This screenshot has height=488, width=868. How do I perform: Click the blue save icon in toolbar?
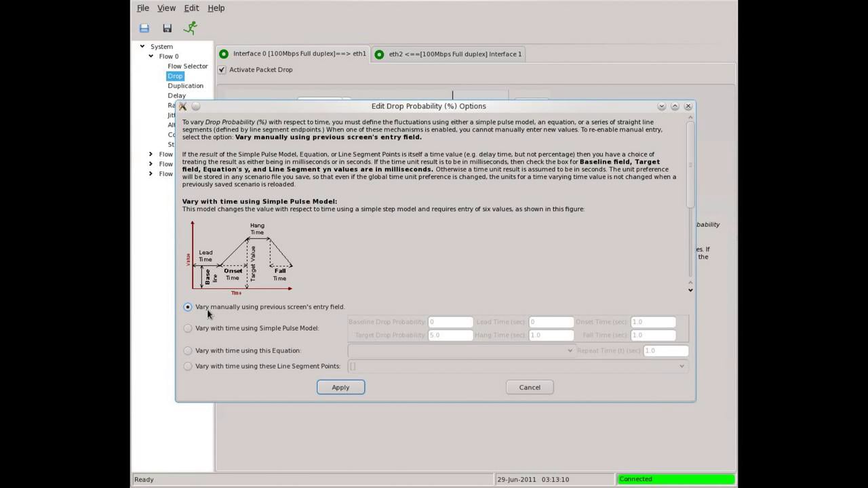pos(144,28)
